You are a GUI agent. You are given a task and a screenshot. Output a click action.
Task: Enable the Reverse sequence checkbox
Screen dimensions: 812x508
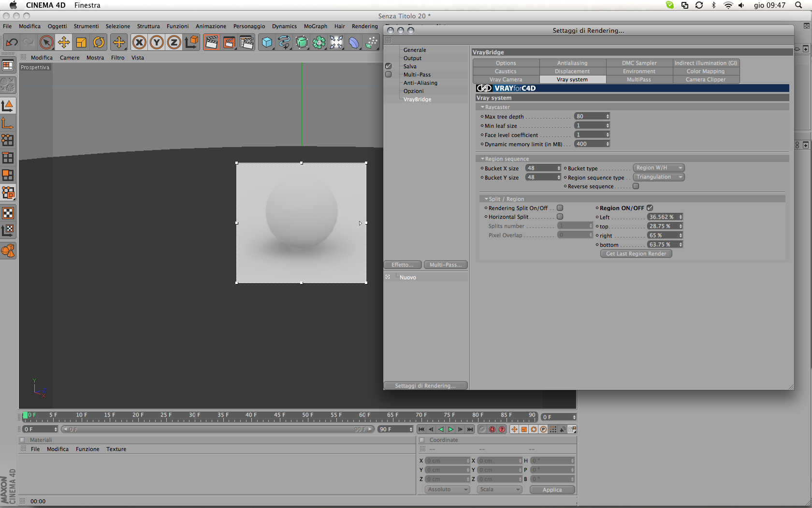tap(636, 186)
